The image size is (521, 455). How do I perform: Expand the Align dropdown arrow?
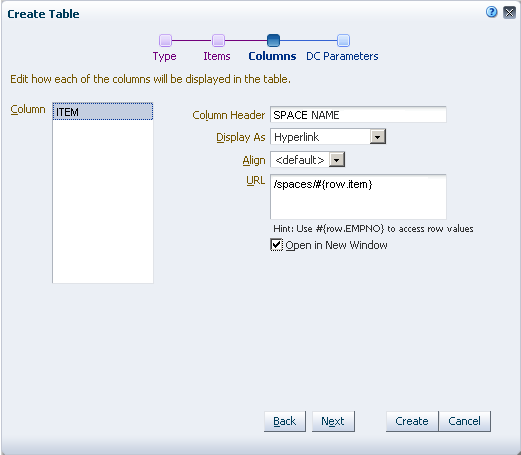point(337,160)
